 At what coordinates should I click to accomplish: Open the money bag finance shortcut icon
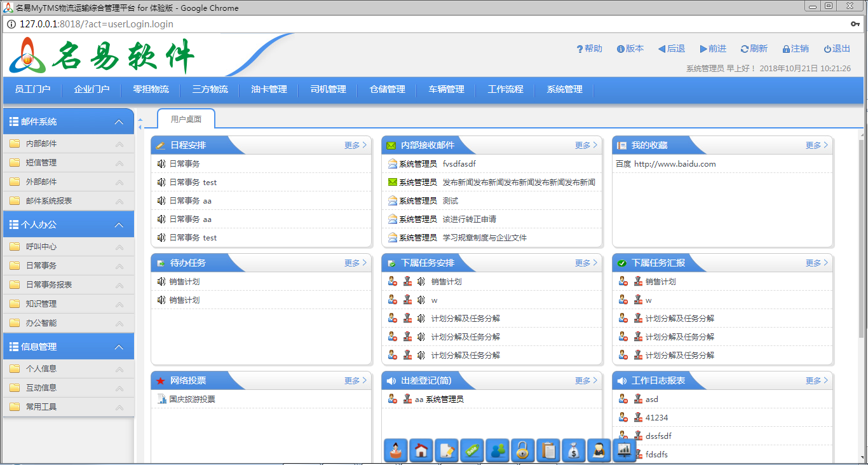tap(573, 450)
